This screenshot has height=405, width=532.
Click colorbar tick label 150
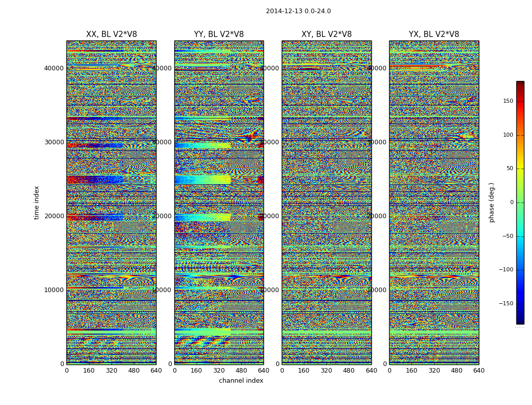point(508,101)
